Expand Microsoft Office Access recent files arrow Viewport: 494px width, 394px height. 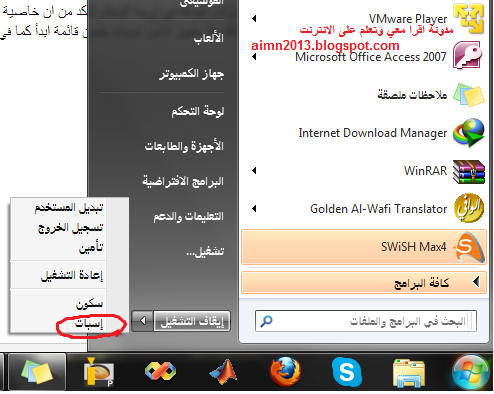pyautogui.click(x=254, y=57)
